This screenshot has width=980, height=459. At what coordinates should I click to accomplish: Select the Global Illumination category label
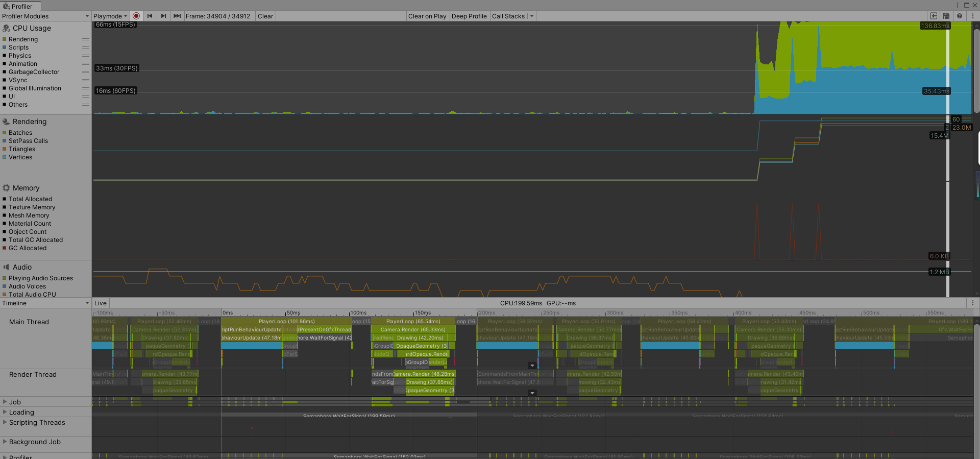tap(35, 88)
